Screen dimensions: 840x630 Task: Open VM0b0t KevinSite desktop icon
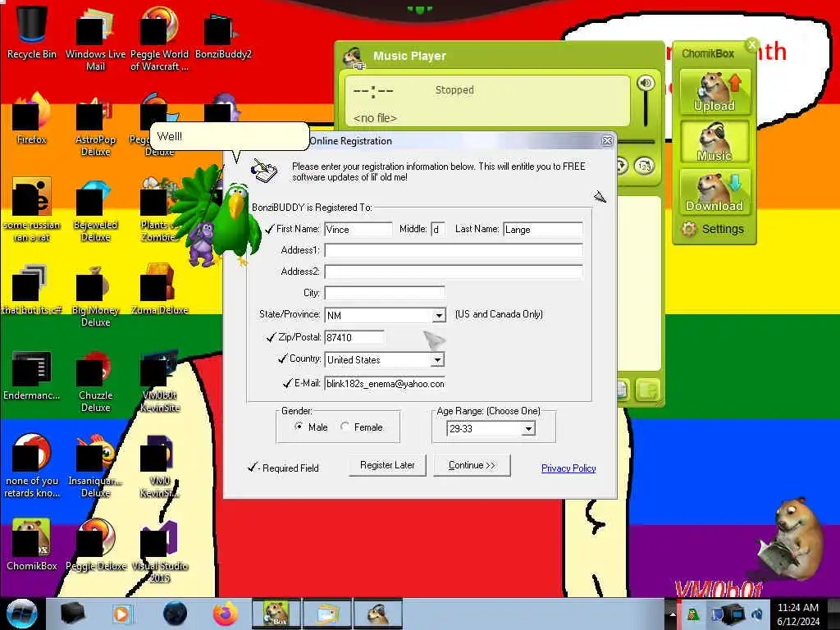159,381
